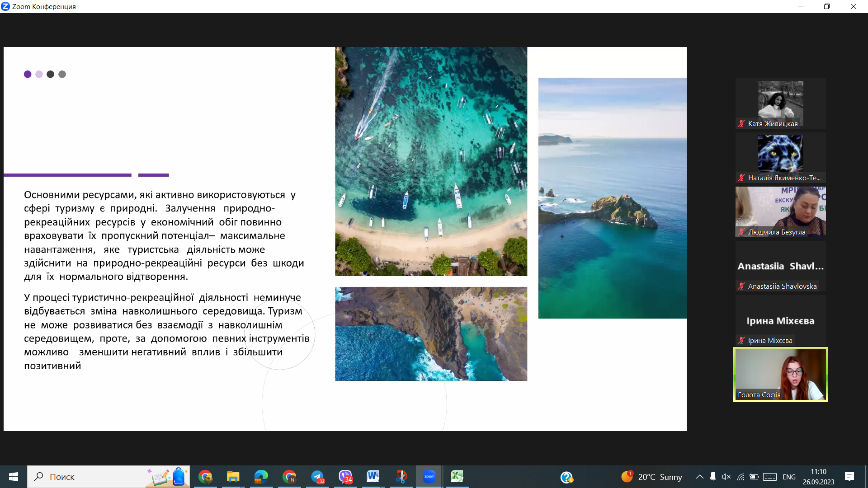Open the notification action center
This screenshot has width=868, height=488.
[849, 477]
